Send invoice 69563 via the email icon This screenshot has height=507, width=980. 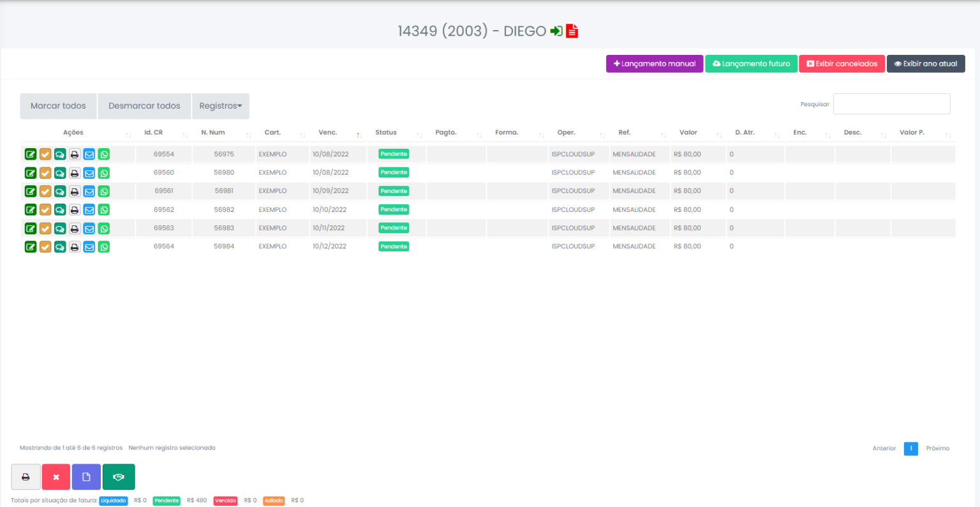click(x=89, y=228)
